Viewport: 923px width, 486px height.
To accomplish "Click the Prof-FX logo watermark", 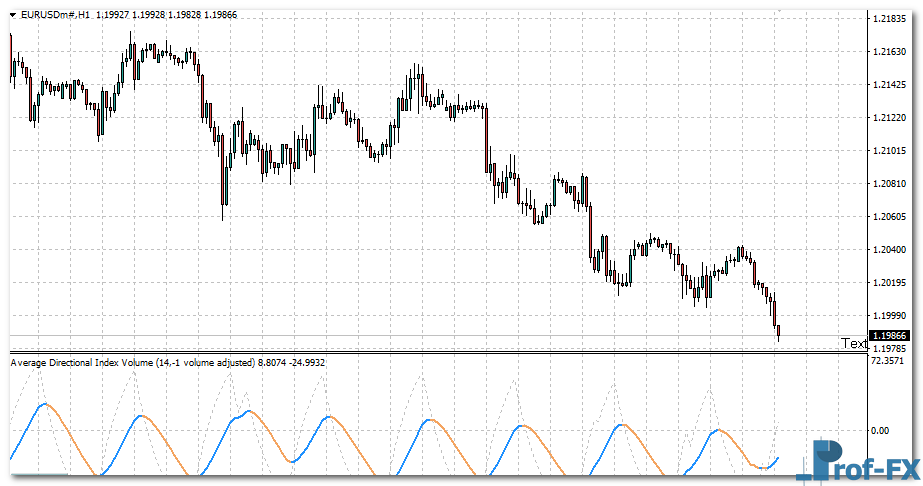I will (x=863, y=462).
